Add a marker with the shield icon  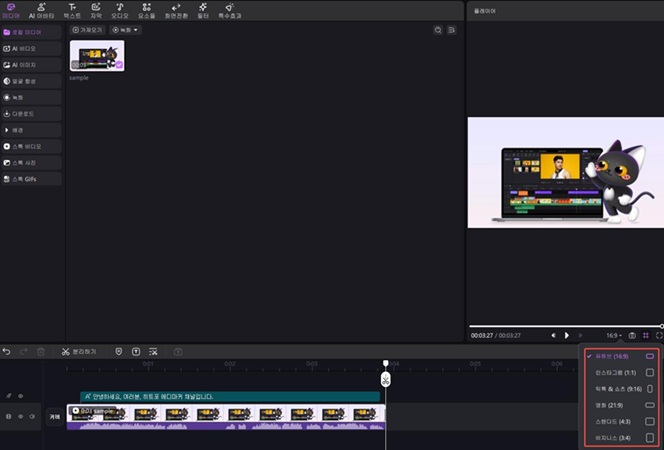[119, 352]
